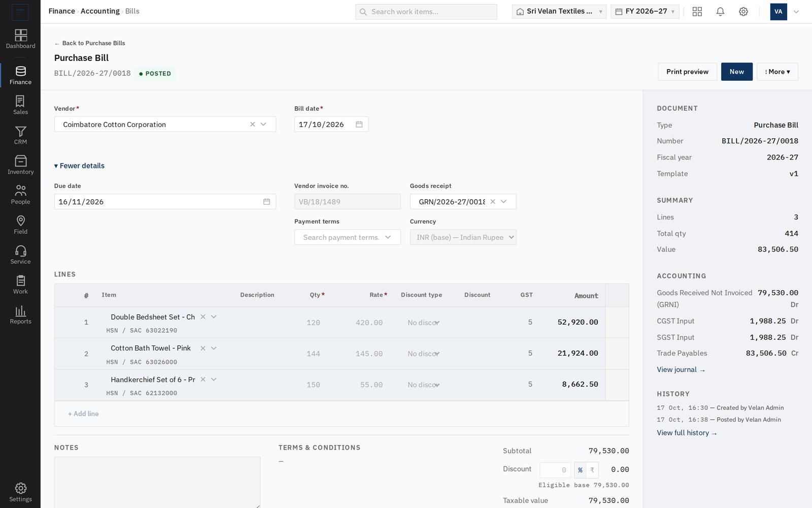The width and height of the screenshot is (812, 508).
Task: Click the New button
Action: 737,72
